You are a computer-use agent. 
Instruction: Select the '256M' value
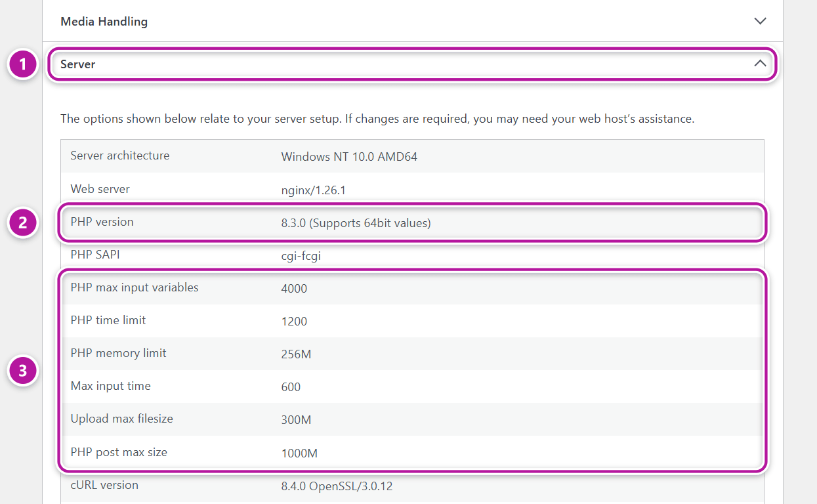296,354
